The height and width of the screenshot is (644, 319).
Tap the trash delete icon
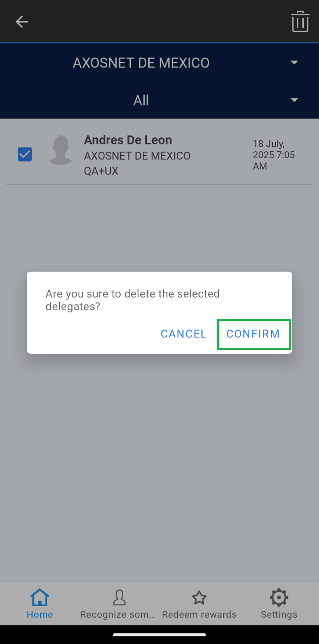point(300,22)
